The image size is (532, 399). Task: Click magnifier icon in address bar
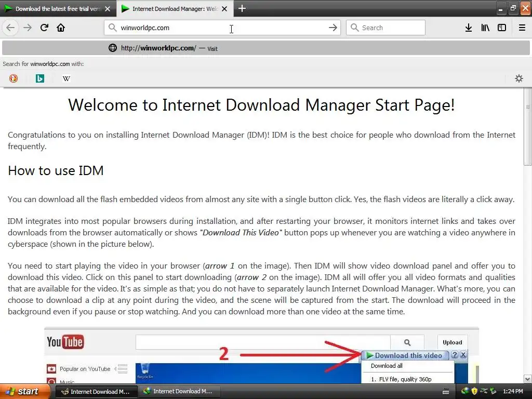click(113, 28)
